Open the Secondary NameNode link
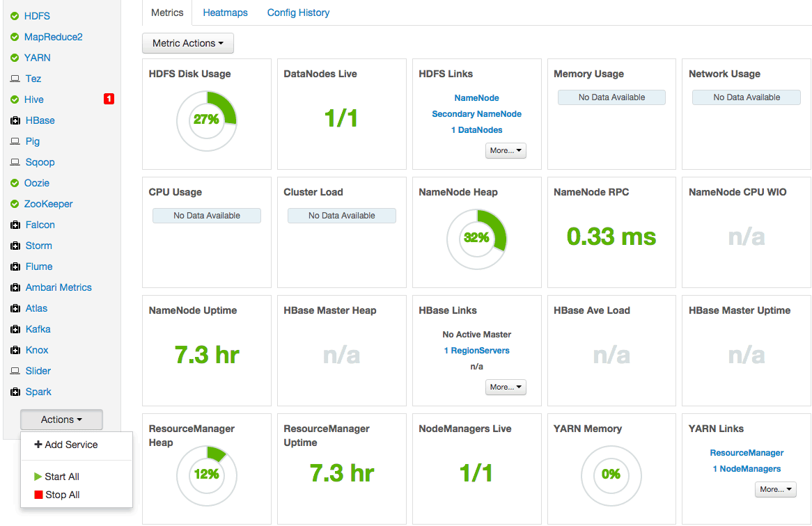 (x=476, y=114)
